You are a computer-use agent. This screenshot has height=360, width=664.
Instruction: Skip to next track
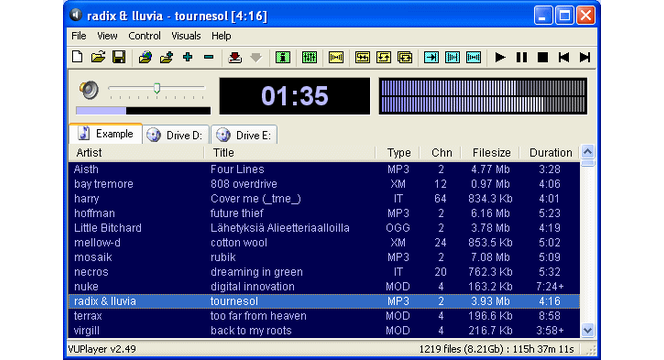[x=585, y=57]
